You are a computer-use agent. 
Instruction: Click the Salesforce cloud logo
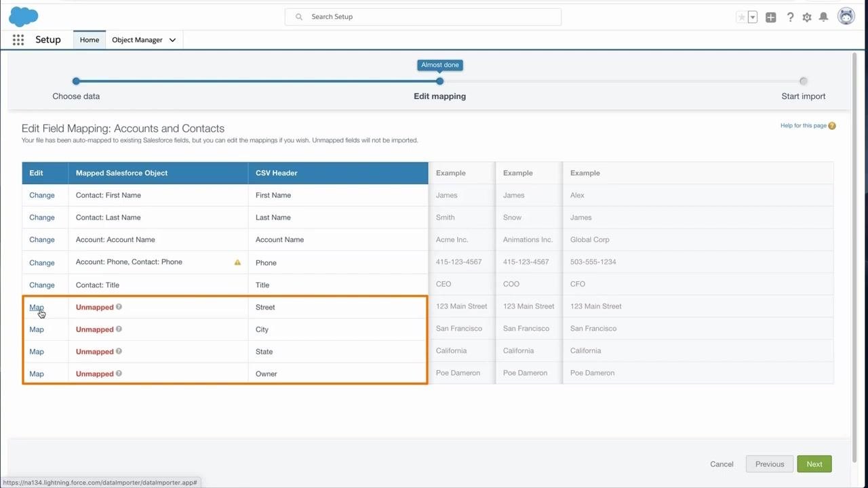pos(23,16)
